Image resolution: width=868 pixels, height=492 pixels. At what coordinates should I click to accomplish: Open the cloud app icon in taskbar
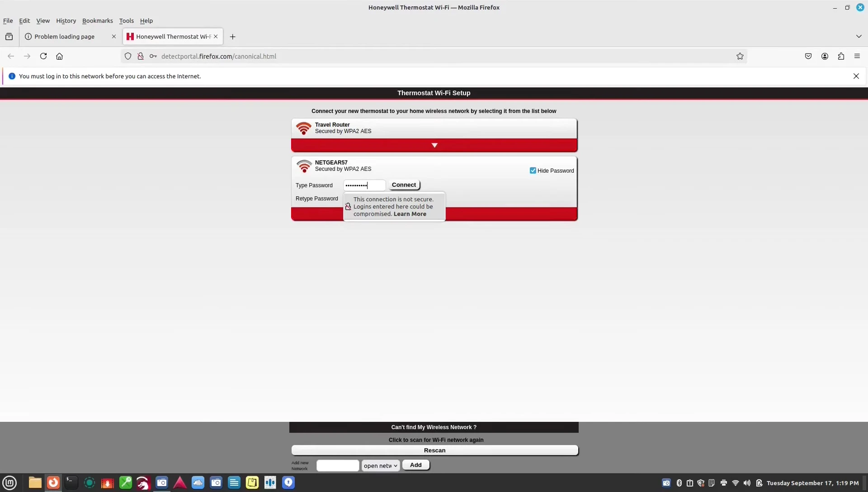[198, 483]
